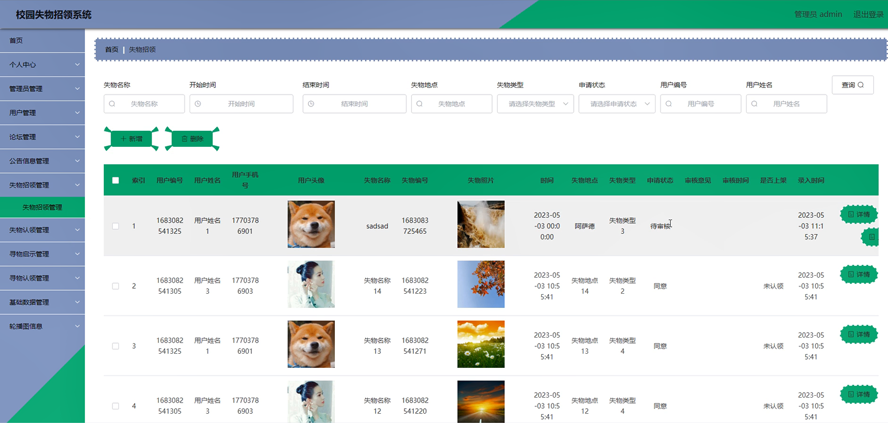Tick the checkbox for row 1
Image resolution: width=888 pixels, height=423 pixels.
[116, 226]
